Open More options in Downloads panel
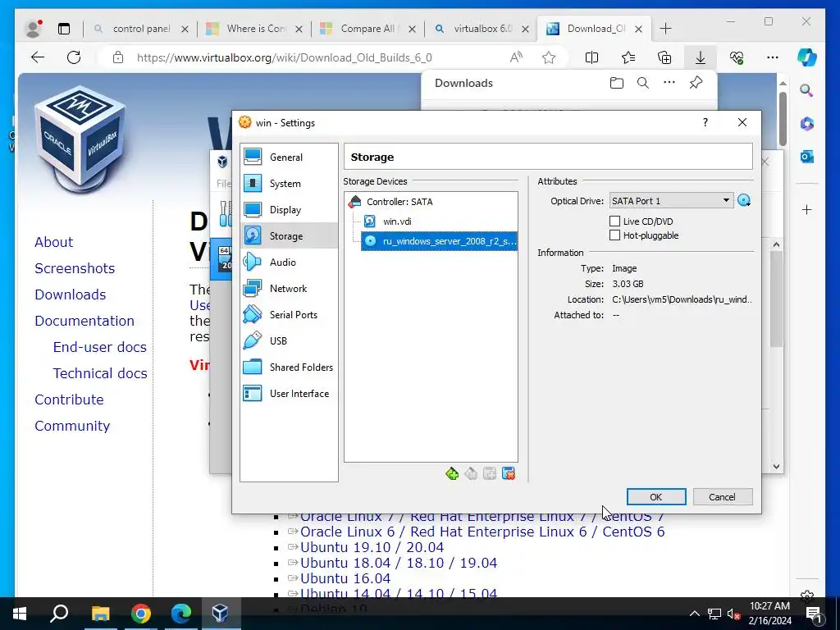840x630 pixels. pyautogui.click(x=669, y=83)
